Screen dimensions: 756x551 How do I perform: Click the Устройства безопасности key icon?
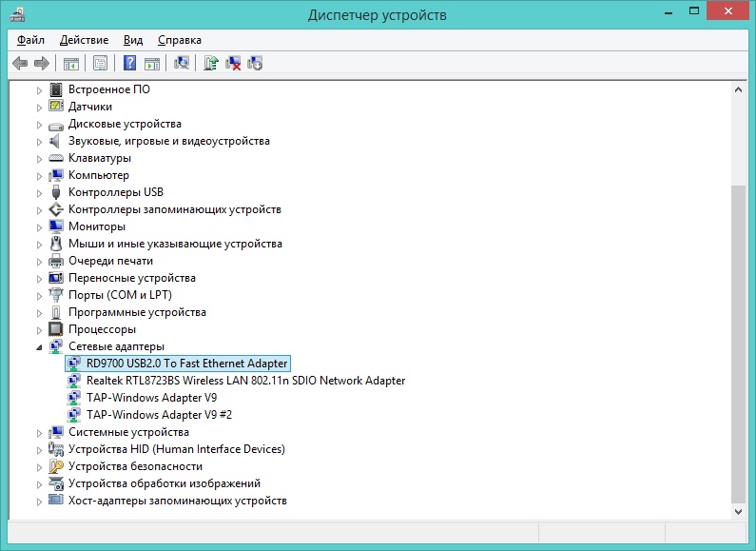click(x=56, y=466)
